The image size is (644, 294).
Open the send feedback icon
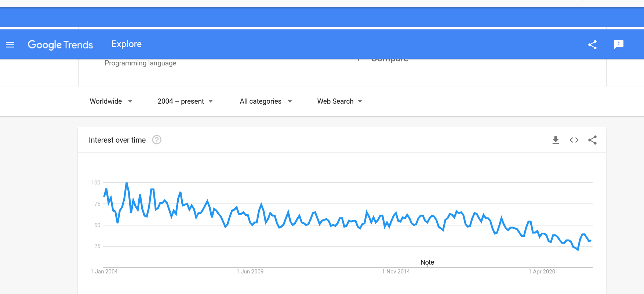[x=619, y=44]
